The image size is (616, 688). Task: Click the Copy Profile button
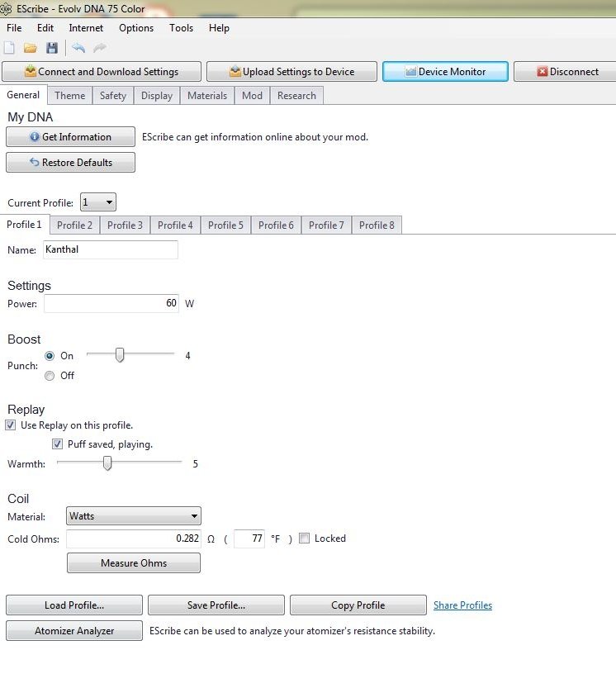coord(358,605)
